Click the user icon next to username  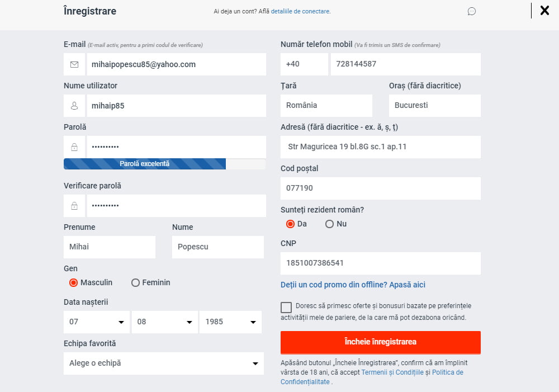point(74,106)
